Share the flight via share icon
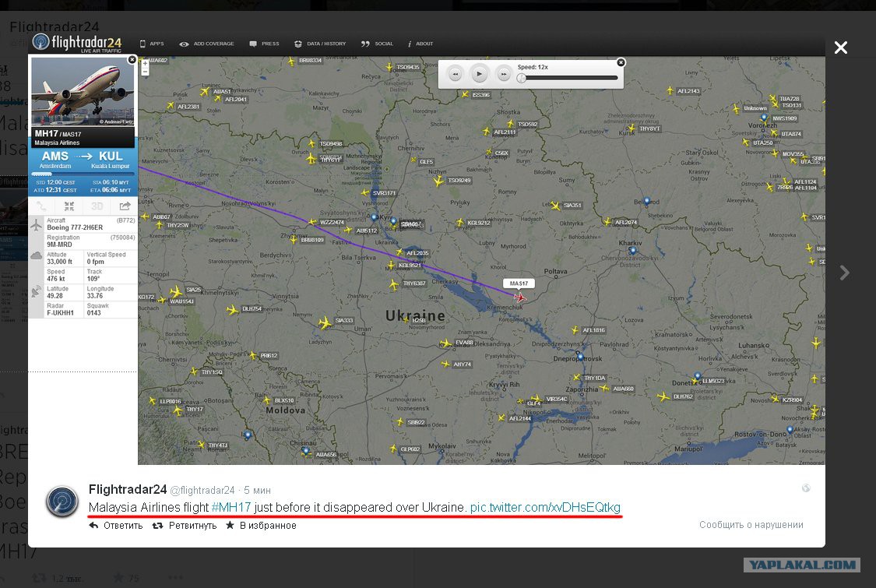 click(x=125, y=206)
